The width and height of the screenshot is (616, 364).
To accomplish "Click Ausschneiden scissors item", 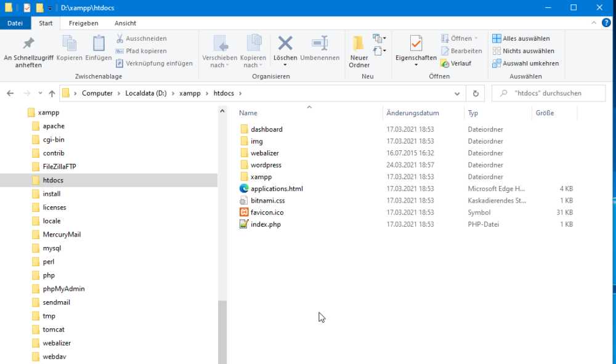I will (142, 38).
